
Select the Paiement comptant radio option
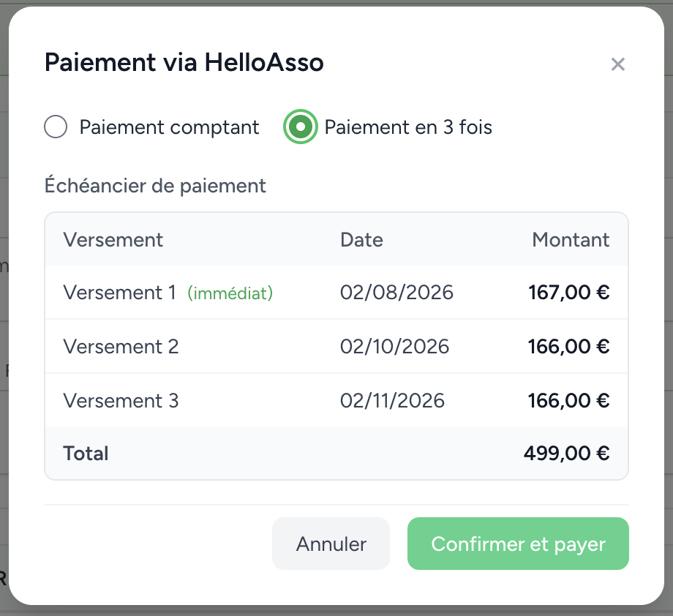point(56,127)
